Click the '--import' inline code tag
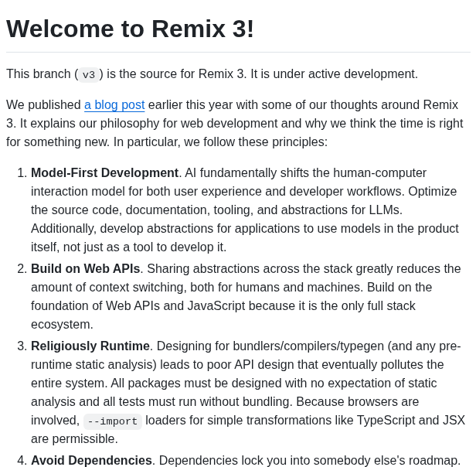 [x=113, y=421]
